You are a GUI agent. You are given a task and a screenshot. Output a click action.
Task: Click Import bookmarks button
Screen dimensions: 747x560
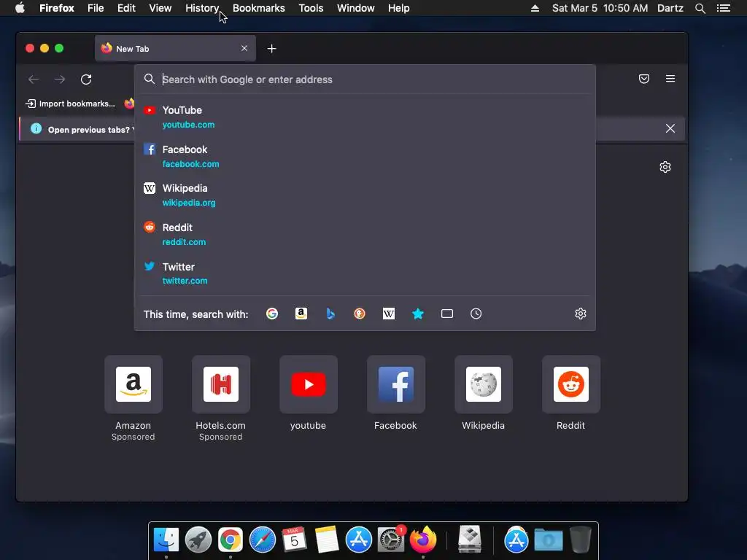point(70,104)
